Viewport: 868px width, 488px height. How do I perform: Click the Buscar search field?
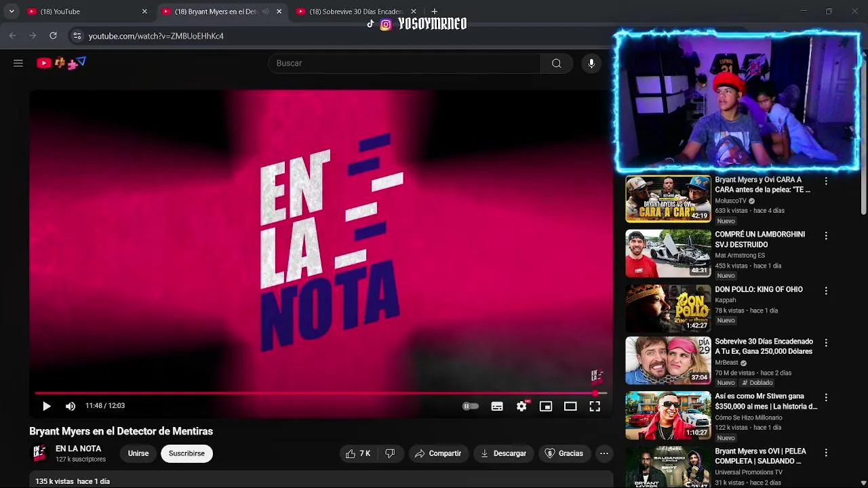[x=405, y=63]
